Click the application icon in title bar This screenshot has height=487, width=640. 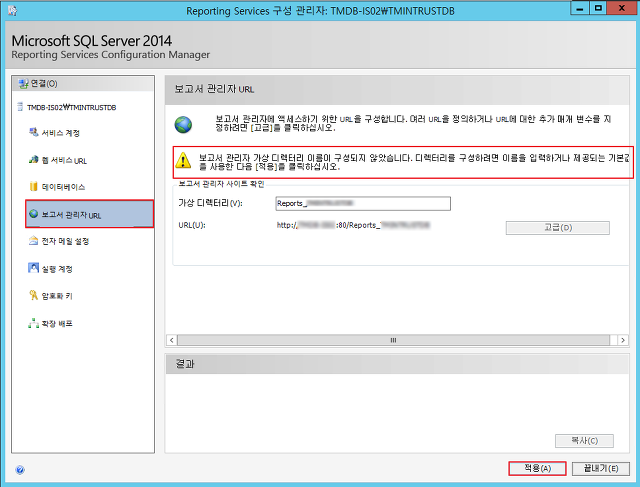(12, 11)
